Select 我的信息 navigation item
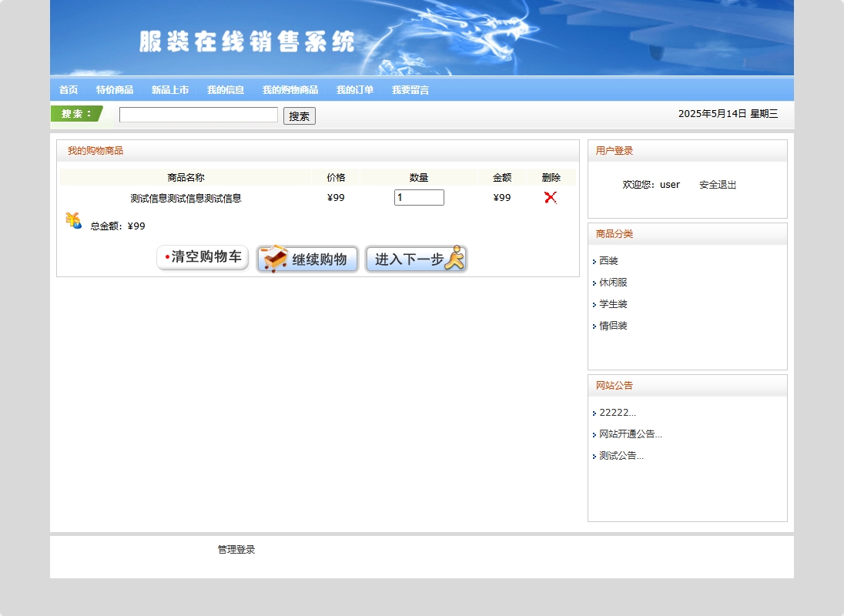This screenshot has height=616, width=844. [x=226, y=90]
